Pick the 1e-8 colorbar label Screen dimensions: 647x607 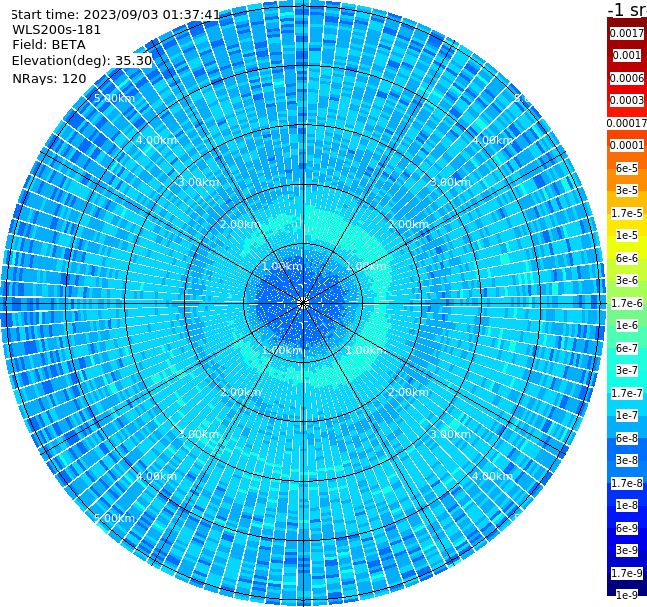coord(627,505)
